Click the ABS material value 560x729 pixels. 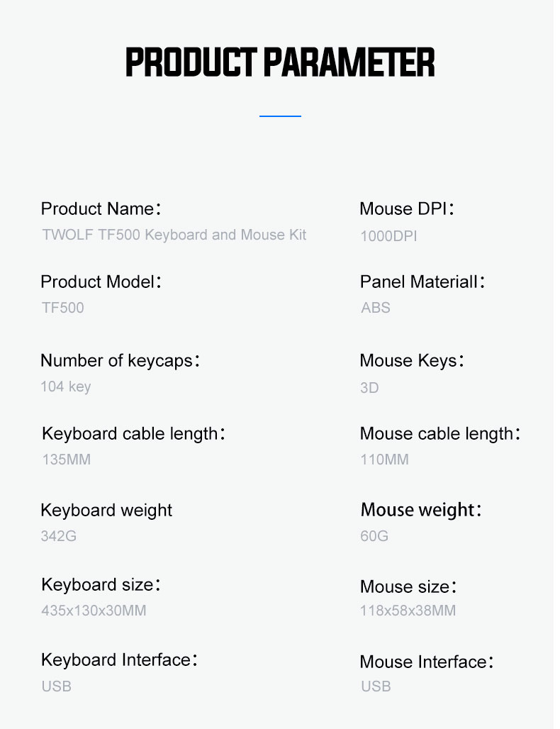coord(376,308)
